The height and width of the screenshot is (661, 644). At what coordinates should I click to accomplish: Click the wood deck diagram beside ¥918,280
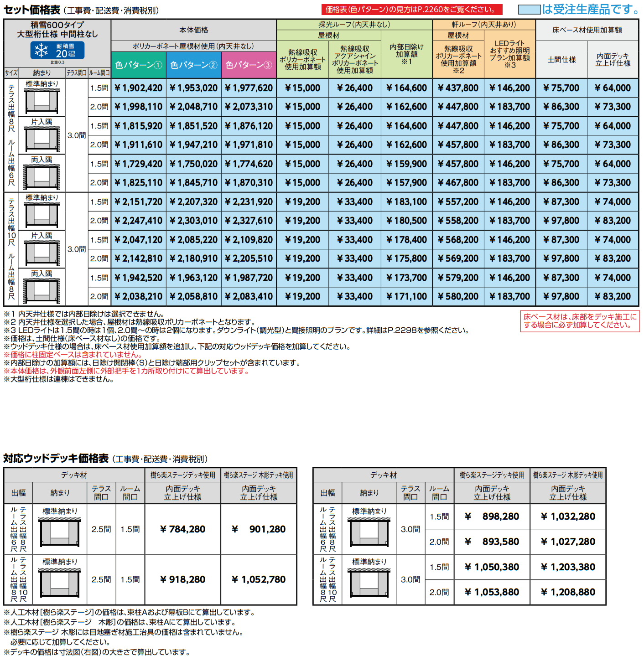point(60,583)
